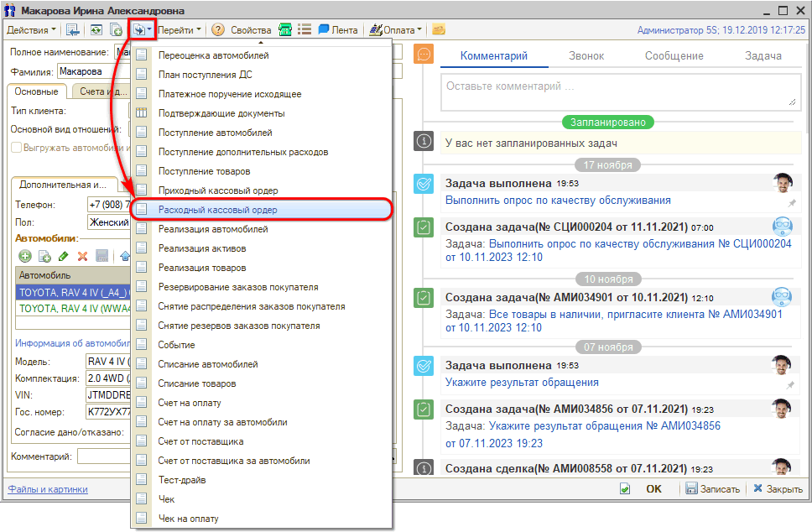Click the green telephone toolbar icon
Screen dimensions: 812x532
pos(285,30)
